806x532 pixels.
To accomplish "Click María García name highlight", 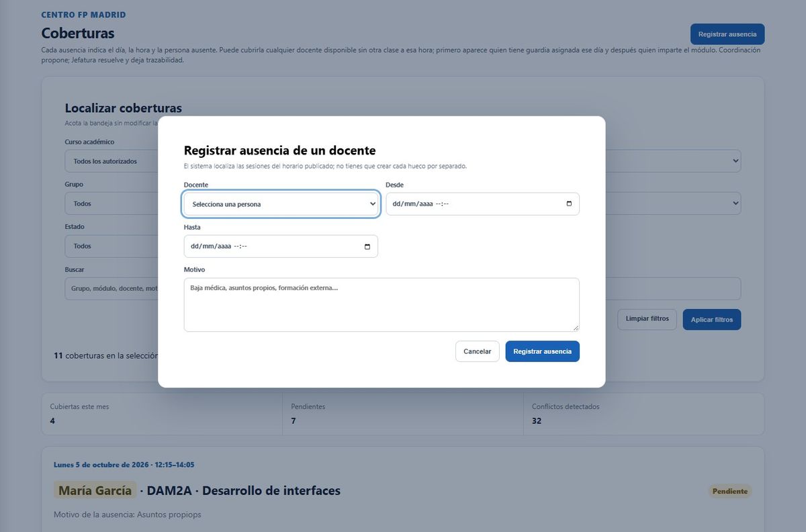I will point(95,490).
